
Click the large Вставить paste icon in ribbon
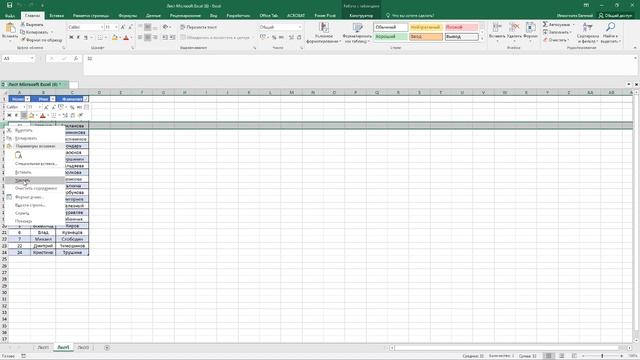10,31
